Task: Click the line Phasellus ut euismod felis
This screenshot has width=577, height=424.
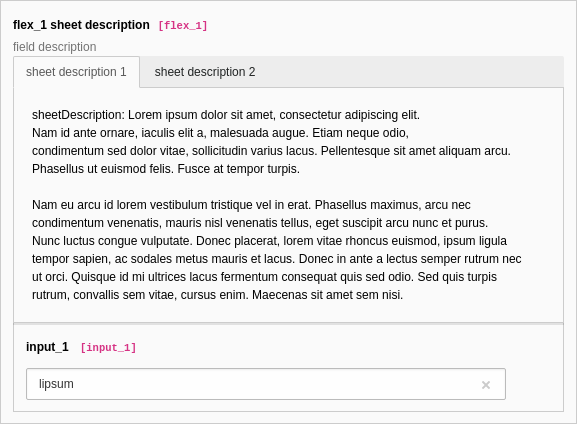Action: click(166, 169)
